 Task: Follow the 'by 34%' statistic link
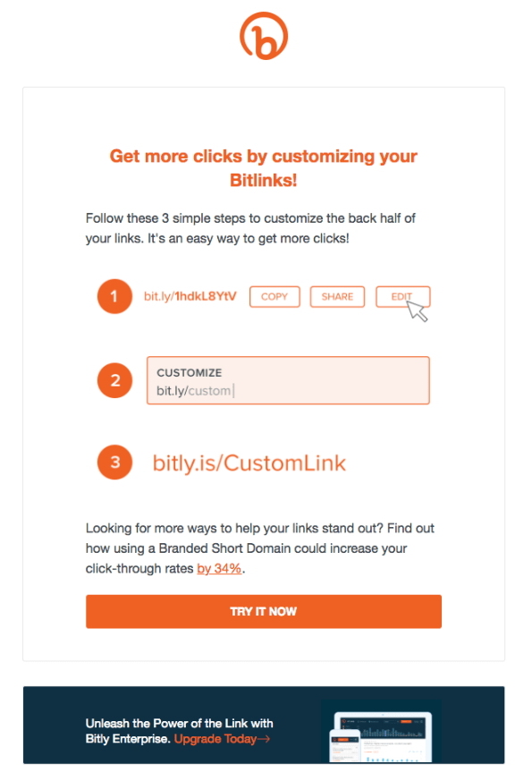[218, 568]
